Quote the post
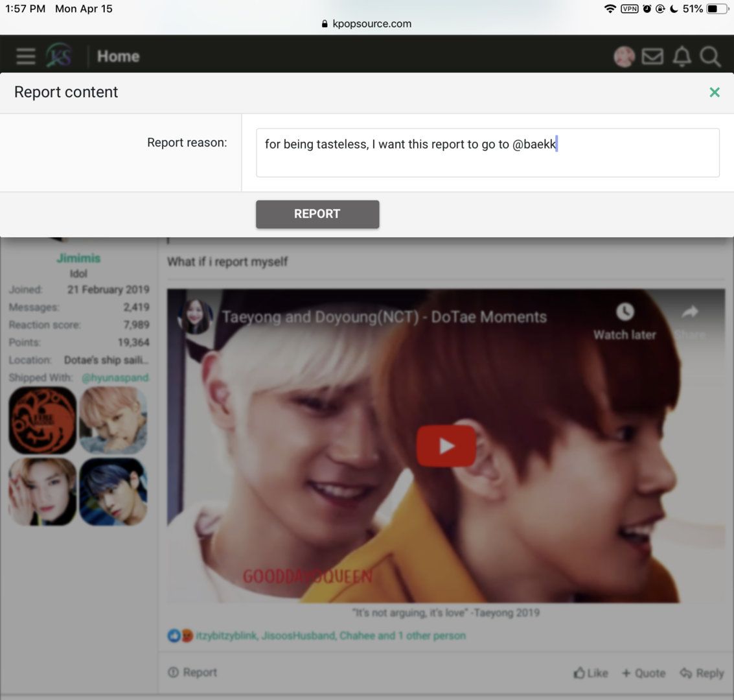This screenshot has width=734, height=700. click(x=644, y=673)
